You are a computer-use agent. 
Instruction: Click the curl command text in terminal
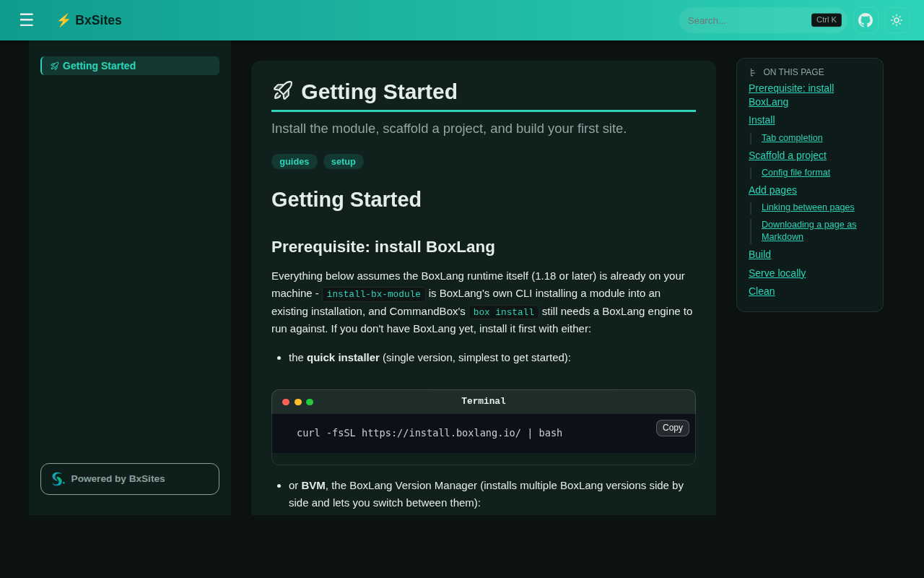click(430, 433)
